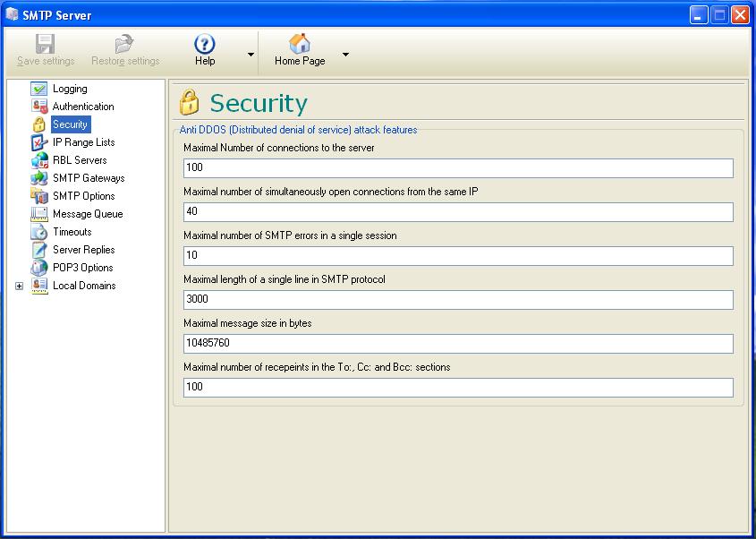This screenshot has width=756, height=539.
Task: Click the Home Page house icon
Action: (x=300, y=44)
